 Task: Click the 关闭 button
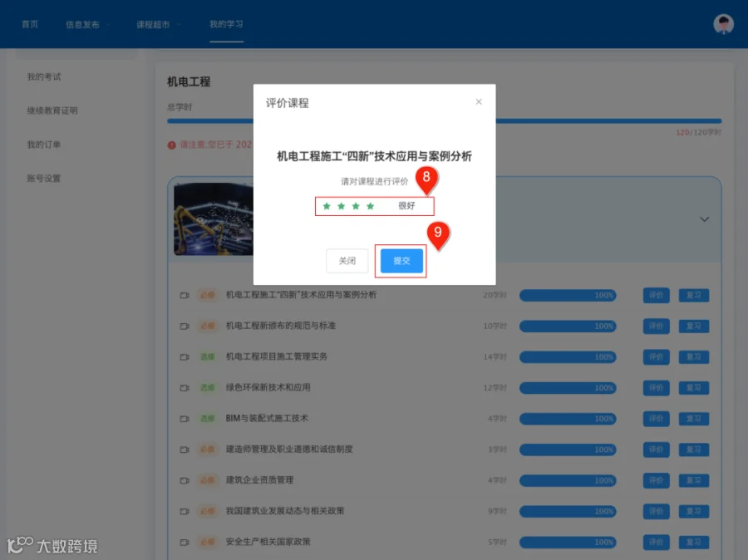[x=347, y=260]
